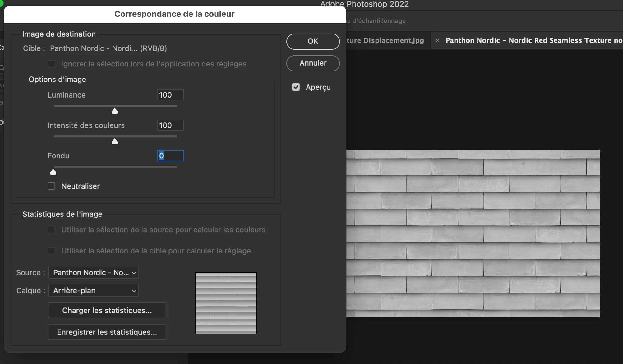Toggle the Aperçu preview checkbox
The image size is (623, 364).
[296, 87]
